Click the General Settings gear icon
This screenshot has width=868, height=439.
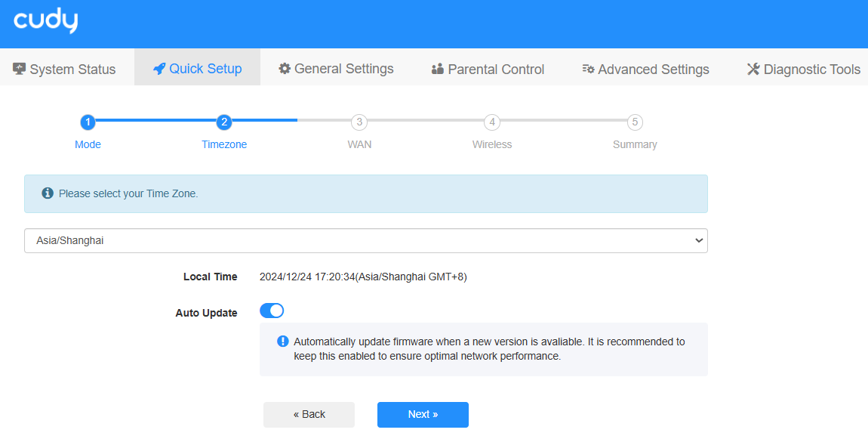[x=285, y=69]
